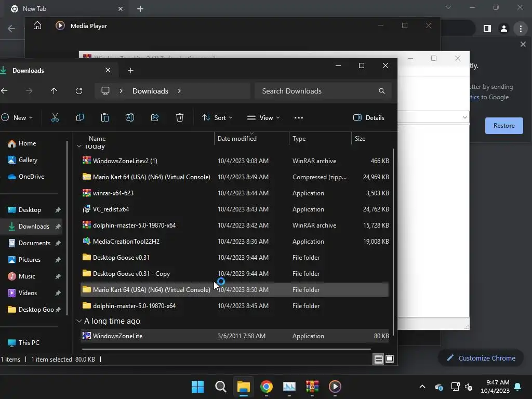Open Chrome three-dot menu
Image resolution: width=532 pixels, height=399 pixels.
coord(521,29)
